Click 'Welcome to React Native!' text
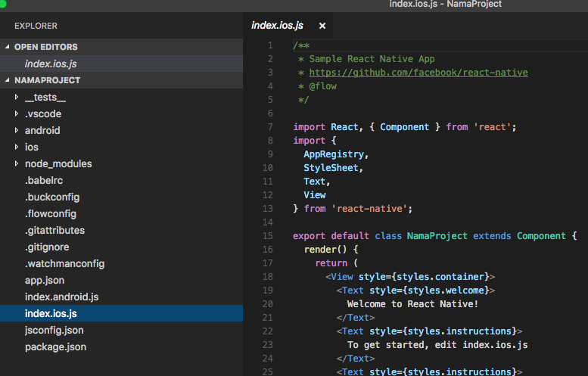Screen dimensions: 588x376 (412, 304)
